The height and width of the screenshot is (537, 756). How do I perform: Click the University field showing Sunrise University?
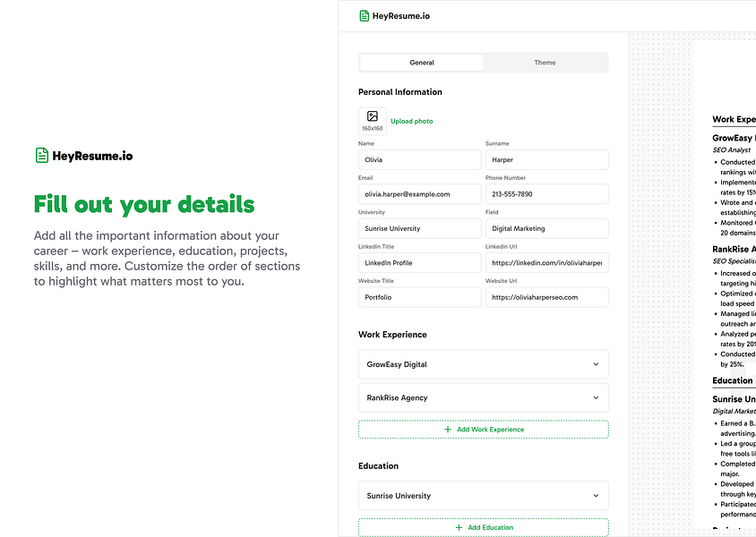click(419, 228)
